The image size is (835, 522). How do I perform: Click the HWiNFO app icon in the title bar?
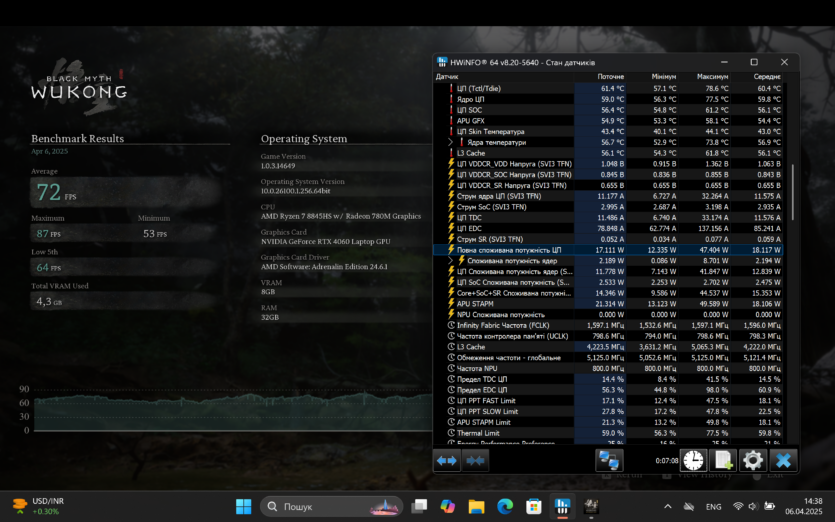tap(442, 62)
